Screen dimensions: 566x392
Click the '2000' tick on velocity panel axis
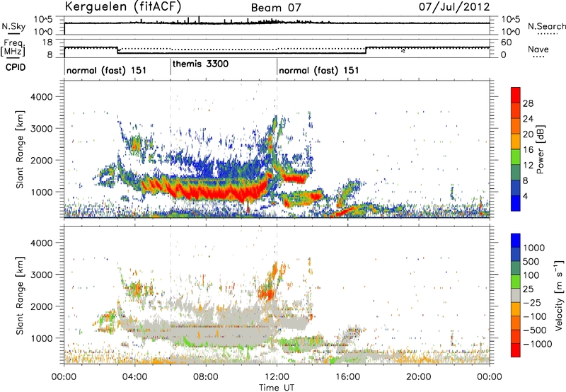(42, 306)
